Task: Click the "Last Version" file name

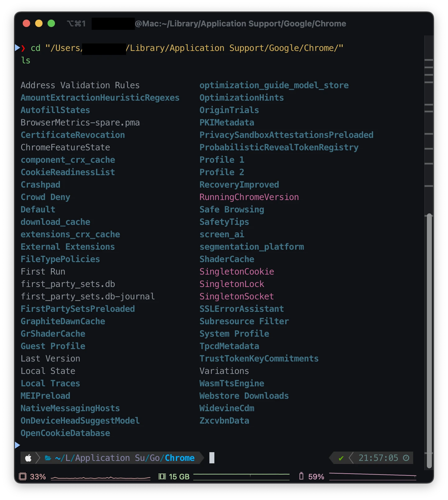Action: (x=50, y=359)
